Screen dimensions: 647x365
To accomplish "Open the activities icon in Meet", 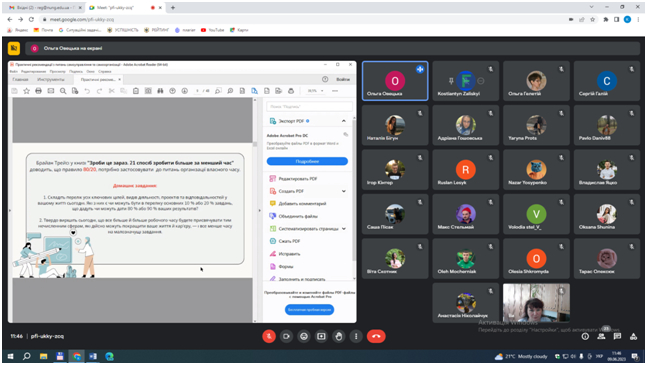I will (x=633, y=337).
